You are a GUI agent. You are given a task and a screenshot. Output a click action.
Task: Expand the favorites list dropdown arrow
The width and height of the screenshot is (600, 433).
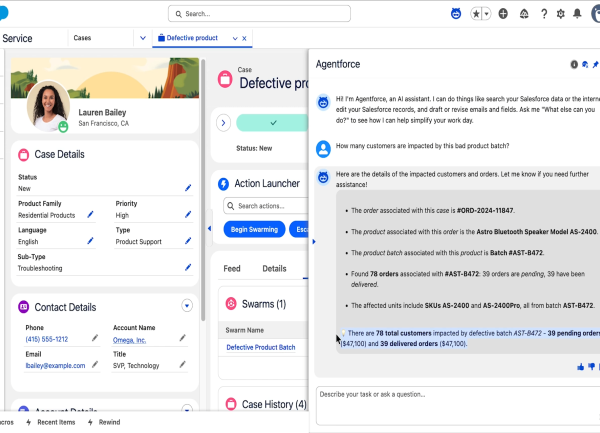tap(486, 14)
